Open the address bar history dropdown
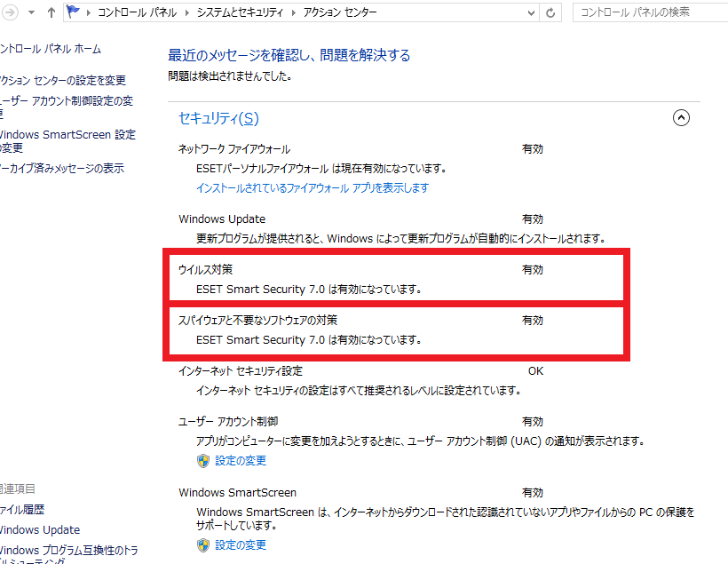 point(530,13)
